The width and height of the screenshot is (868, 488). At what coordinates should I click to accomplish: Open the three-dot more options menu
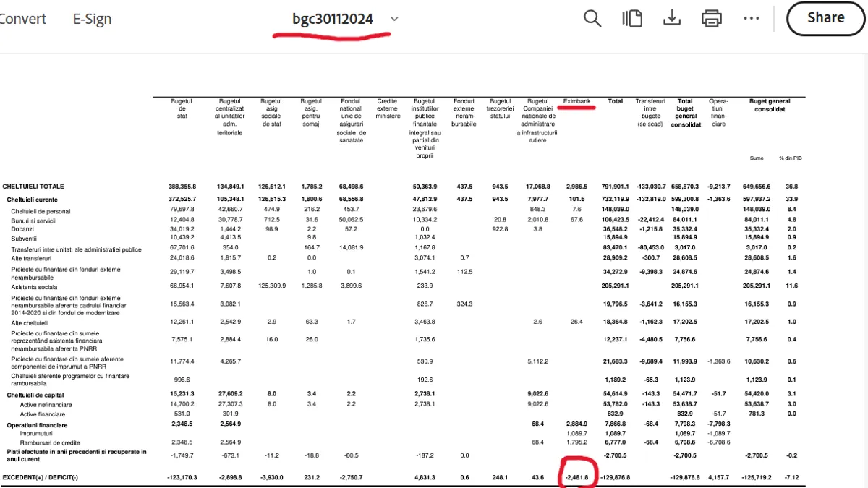[x=752, y=19]
